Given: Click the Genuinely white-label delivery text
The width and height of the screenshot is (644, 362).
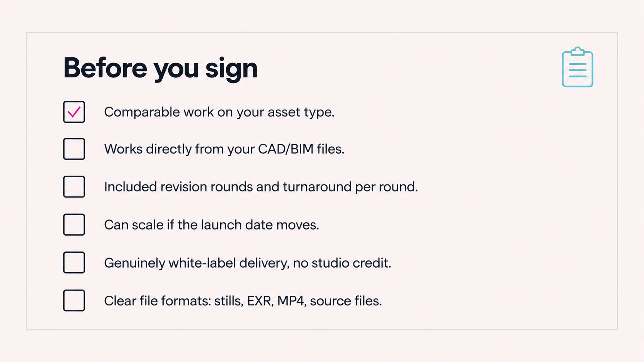Looking at the screenshot, I should (248, 263).
